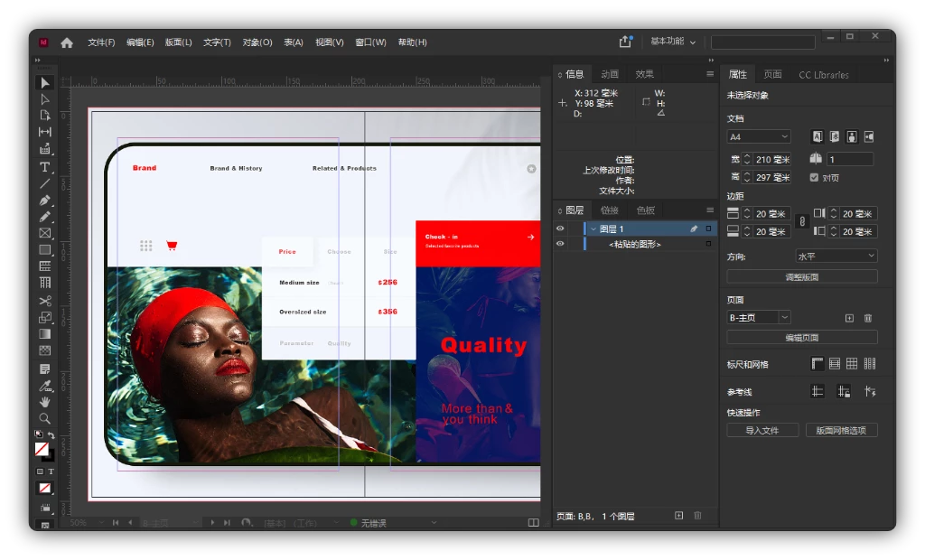Screen dimensions: 925x560
Task: Choose the Zoom magnifier tool
Action: tap(44, 418)
